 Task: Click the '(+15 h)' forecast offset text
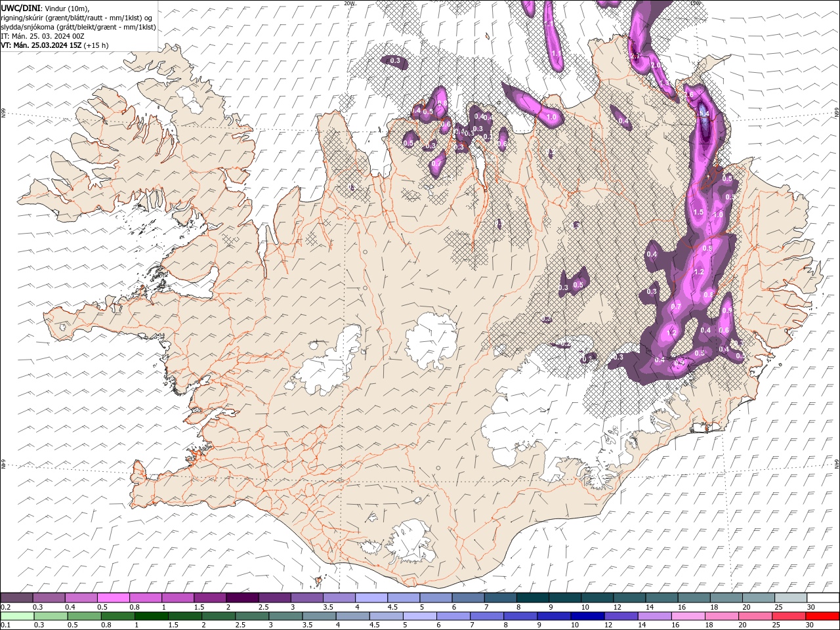(x=96, y=45)
